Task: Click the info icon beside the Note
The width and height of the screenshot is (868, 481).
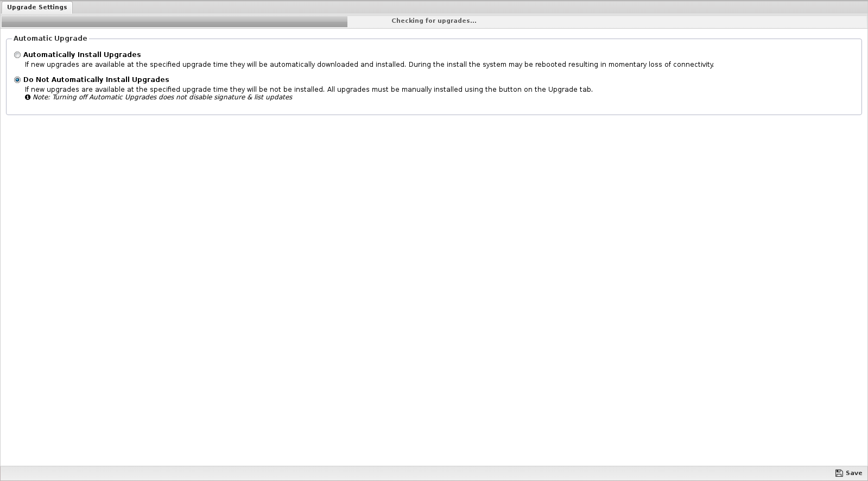Action: (28, 98)
